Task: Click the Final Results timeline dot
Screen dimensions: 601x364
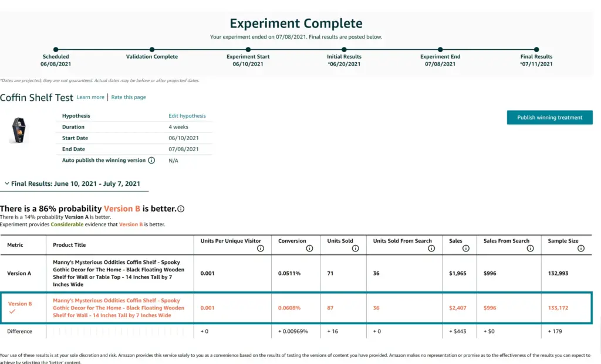Action: [536, 50]
